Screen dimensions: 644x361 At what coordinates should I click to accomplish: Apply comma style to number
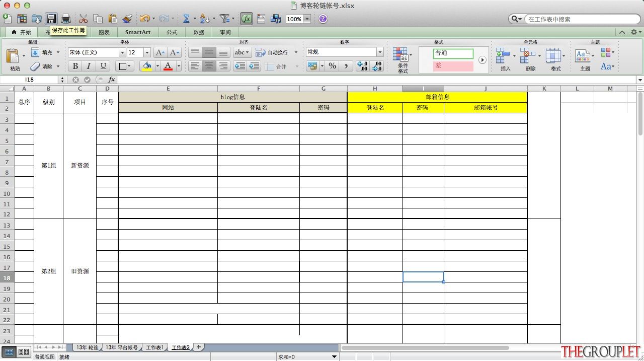(x=346, y=66)
